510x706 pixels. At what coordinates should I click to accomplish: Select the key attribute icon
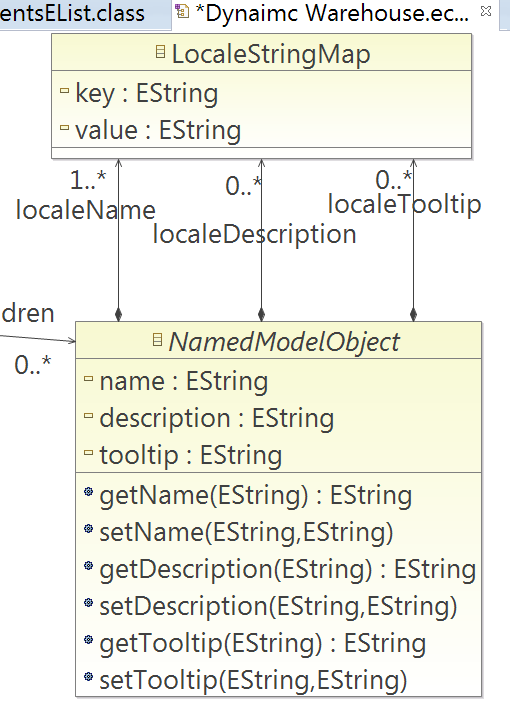pyautogui.click(x=64, y=91)
